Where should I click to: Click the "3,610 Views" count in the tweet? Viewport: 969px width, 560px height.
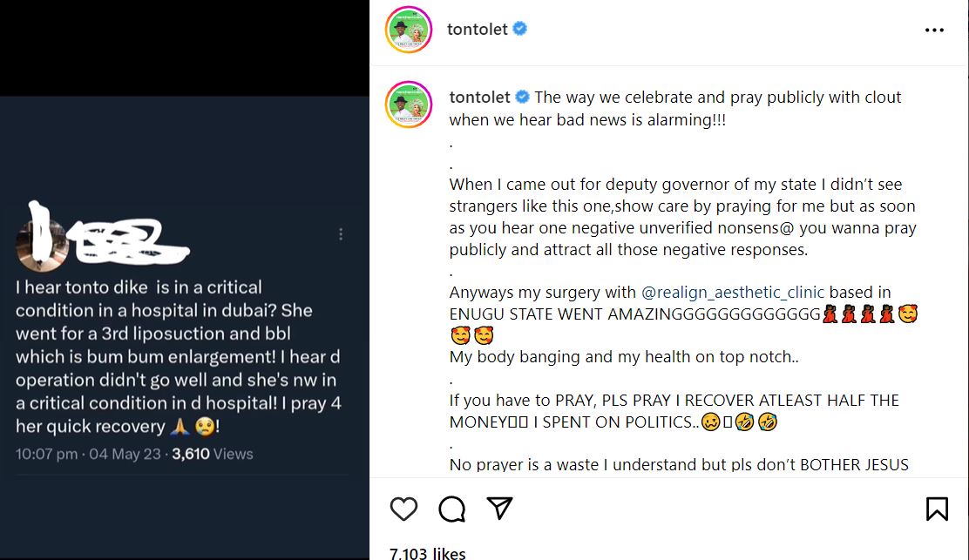[213, 454]
